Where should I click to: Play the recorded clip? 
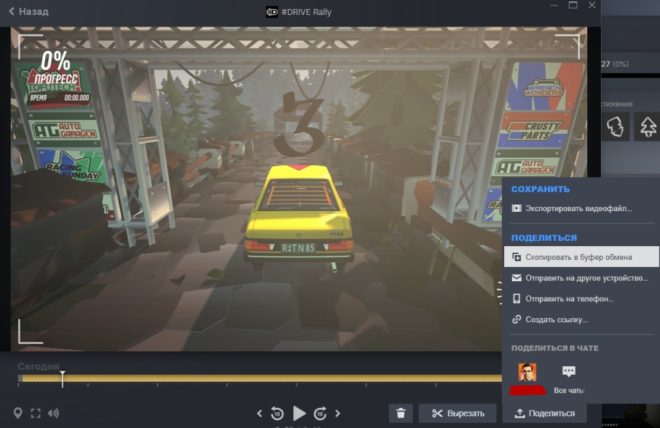pos(299,413)
